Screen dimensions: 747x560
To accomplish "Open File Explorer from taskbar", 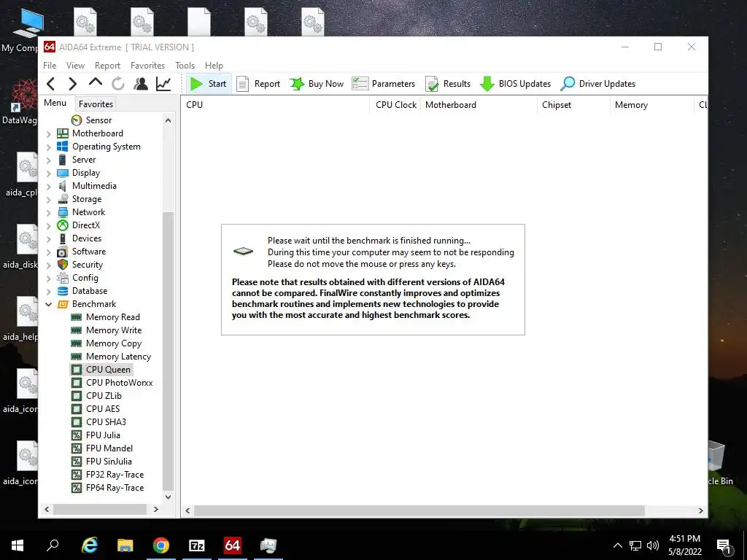I will coord(125,545).
